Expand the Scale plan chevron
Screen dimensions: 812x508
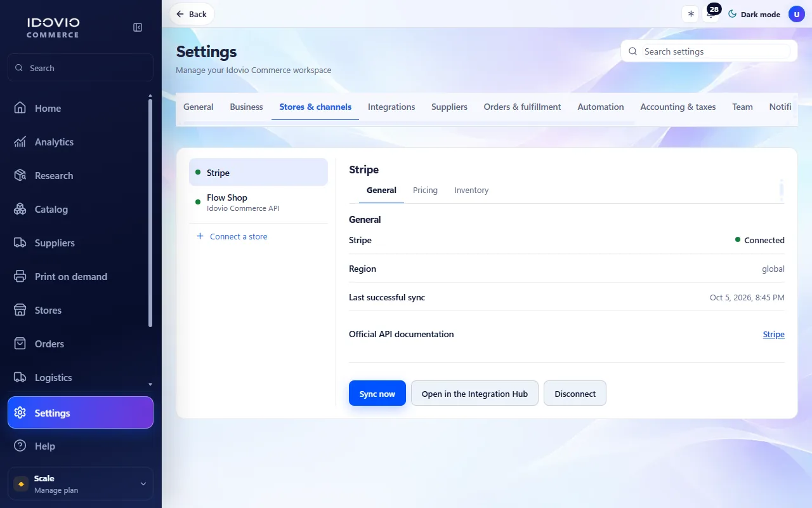143,484
